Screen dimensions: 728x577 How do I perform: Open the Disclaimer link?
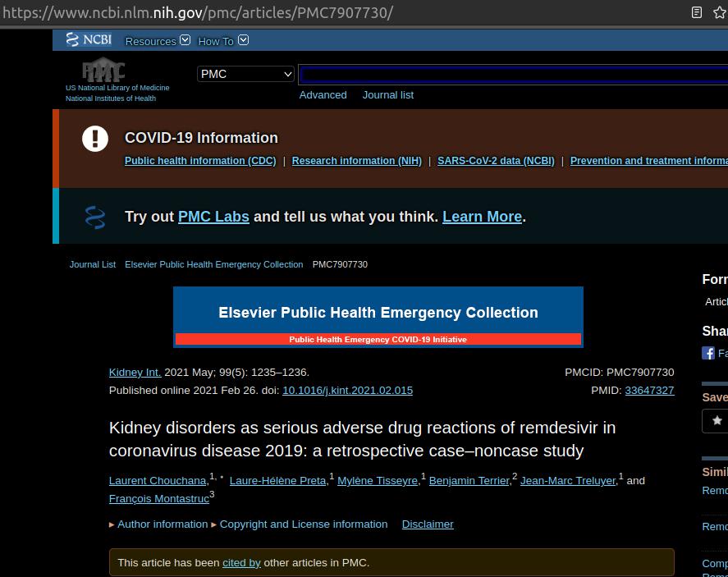point(428,524)
